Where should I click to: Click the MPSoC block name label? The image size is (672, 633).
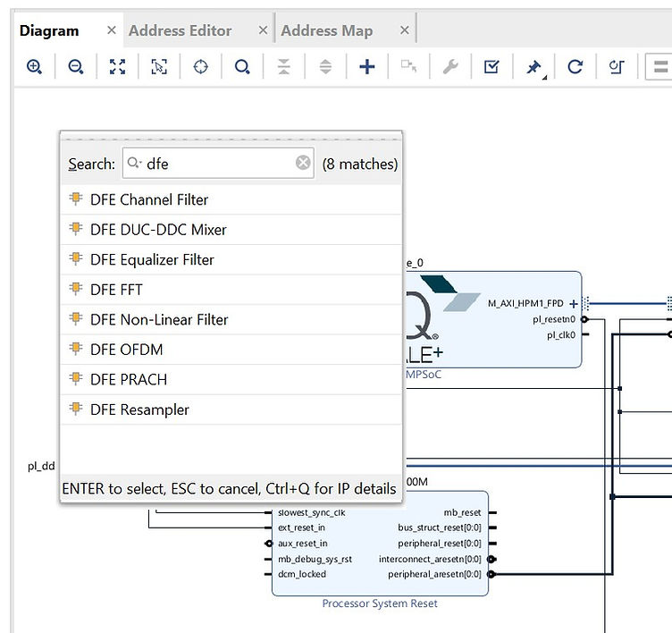click(424, 375)
